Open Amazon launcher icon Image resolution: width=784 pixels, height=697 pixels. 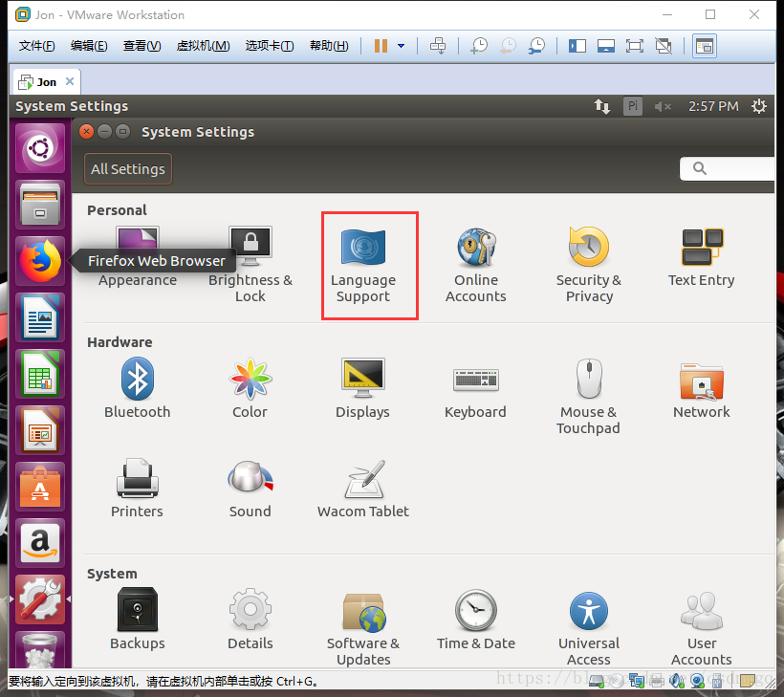pos(40,543)
